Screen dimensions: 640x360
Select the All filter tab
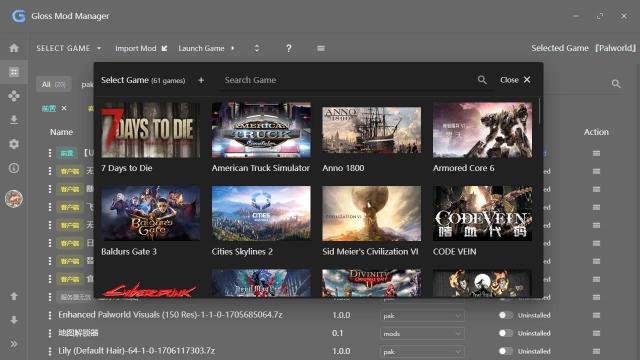coord(53,84)
